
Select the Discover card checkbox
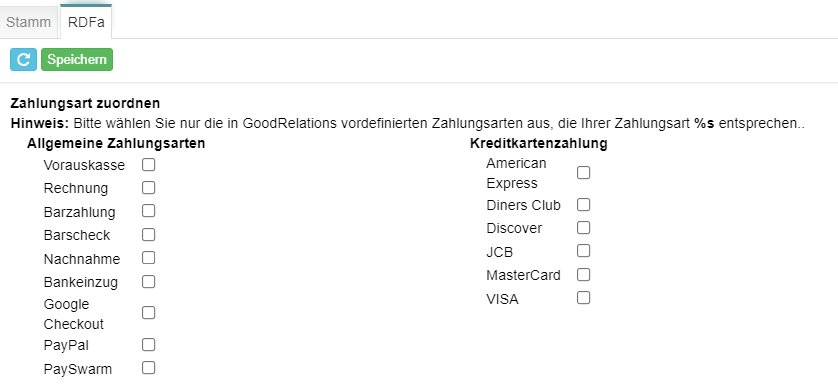(x=584, y=228)
